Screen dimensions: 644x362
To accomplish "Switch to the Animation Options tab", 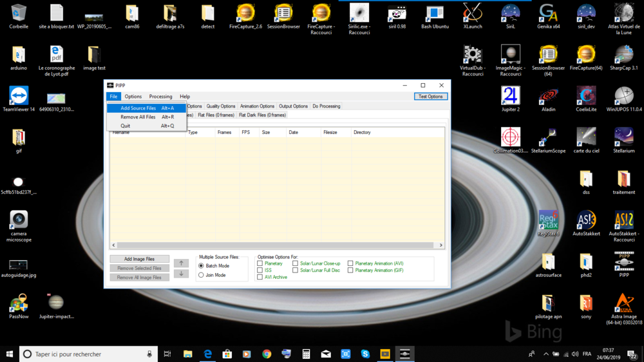I will [257, 106].
